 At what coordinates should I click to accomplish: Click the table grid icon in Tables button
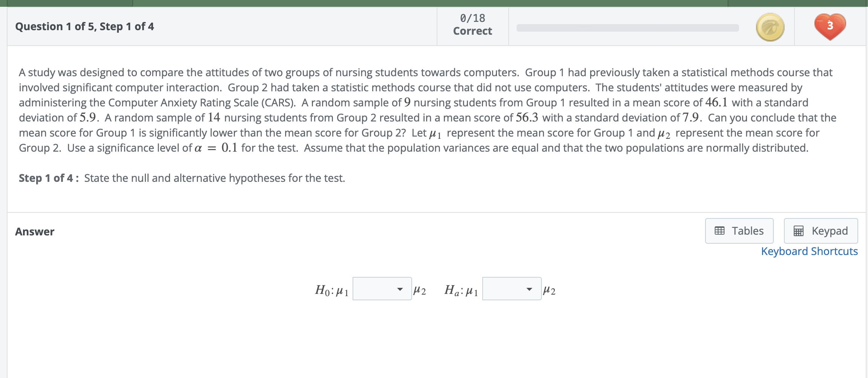[x=719, y=230]
